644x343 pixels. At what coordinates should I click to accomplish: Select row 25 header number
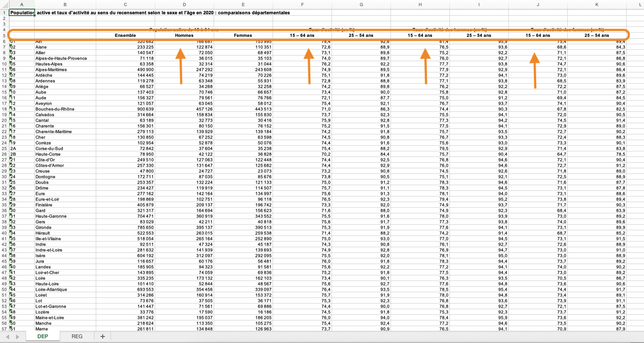point(4,148)
